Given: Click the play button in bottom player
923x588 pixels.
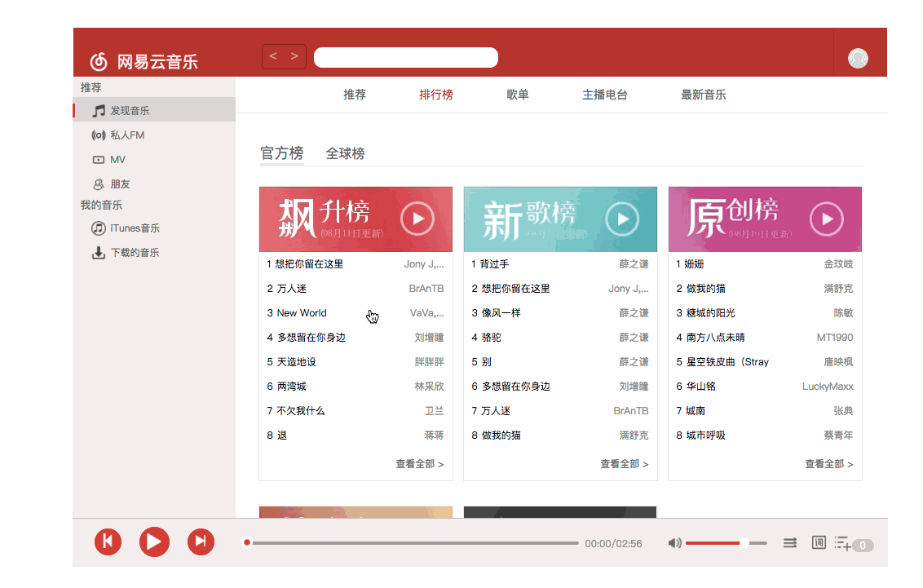Looking at the screenshot, I should (153, 542).
